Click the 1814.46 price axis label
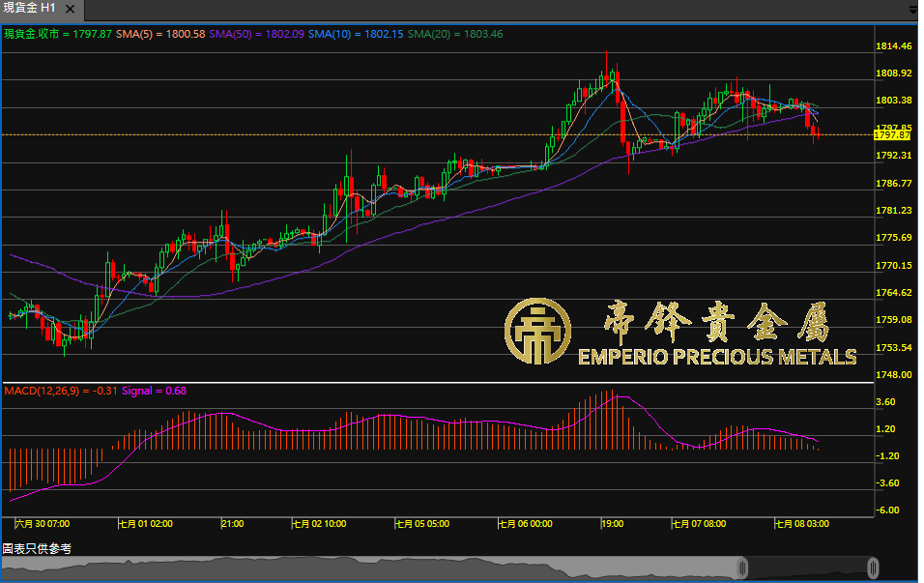The width and height of the screenshot is (924, 583). tap(894, 46)
